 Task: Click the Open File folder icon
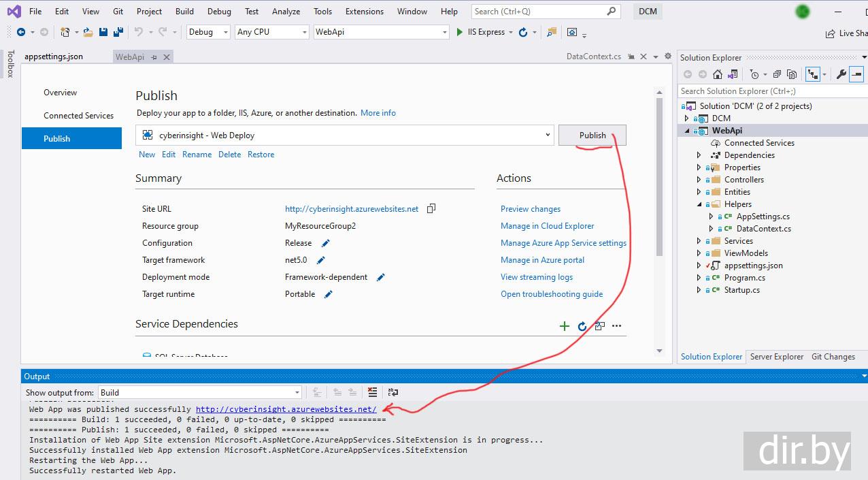[x=88, y=32]
